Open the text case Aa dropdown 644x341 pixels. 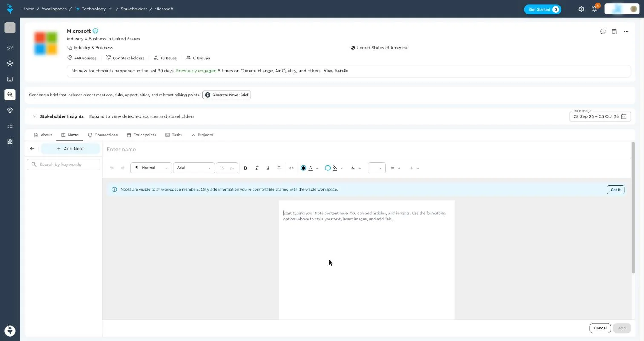click(356, 168)
